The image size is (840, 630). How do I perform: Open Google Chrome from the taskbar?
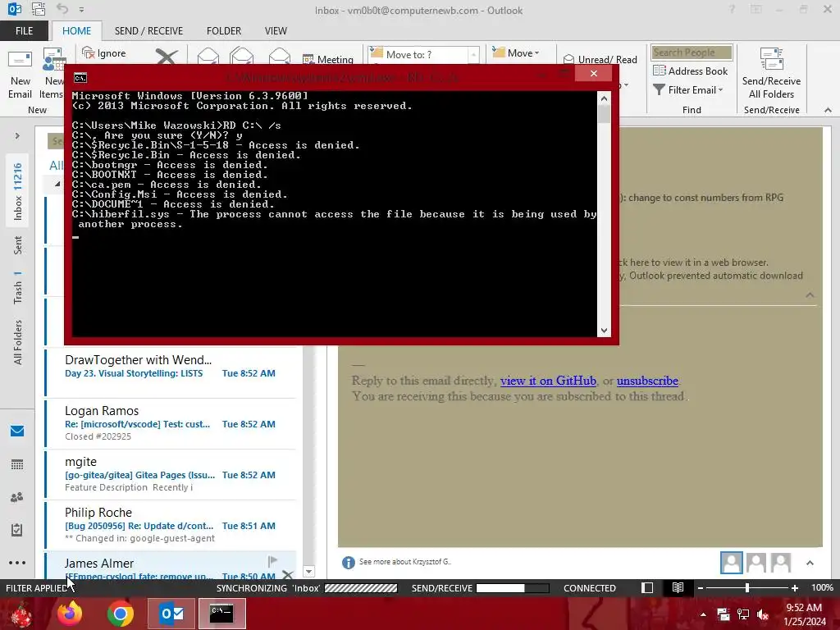tap(120, 614)
